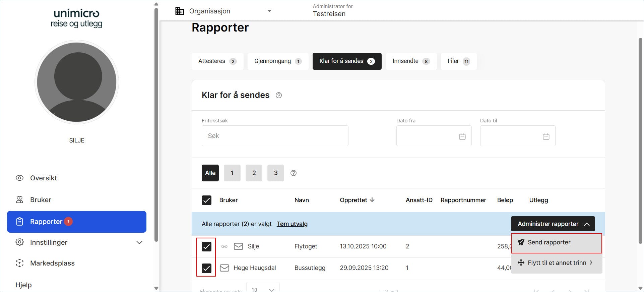
Task: Click the Fritekstsøk search field
Action: pos(275,136)
